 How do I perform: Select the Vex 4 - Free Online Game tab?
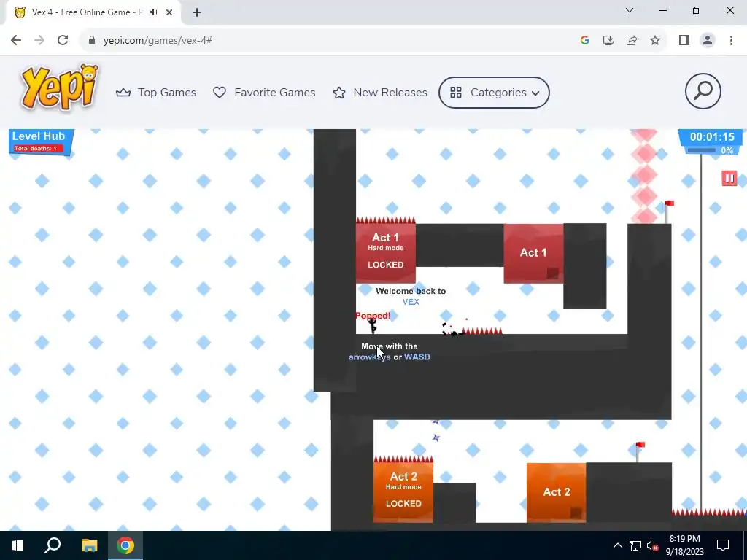[x=90, y=12]
